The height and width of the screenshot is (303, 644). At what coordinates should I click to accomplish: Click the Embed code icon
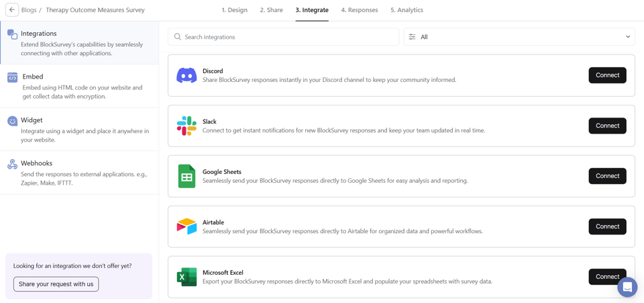12,77
